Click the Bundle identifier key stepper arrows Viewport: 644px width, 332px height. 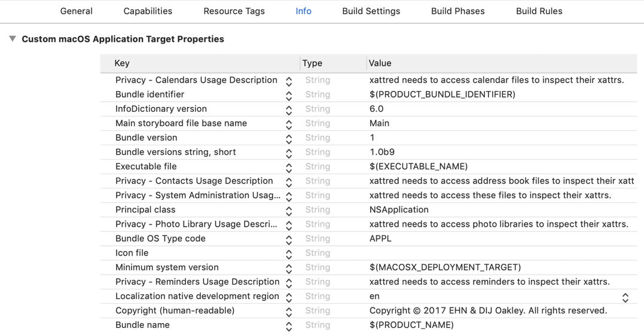(x=289, y=95)
